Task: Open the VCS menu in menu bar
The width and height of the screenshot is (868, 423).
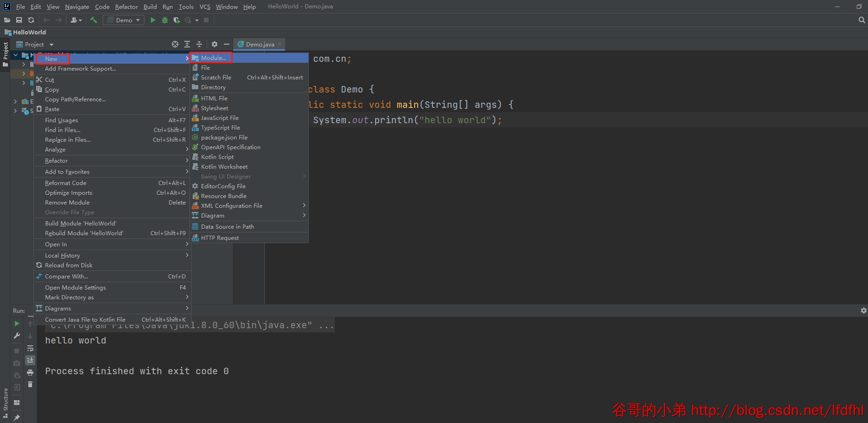Action: click(205, 7)
